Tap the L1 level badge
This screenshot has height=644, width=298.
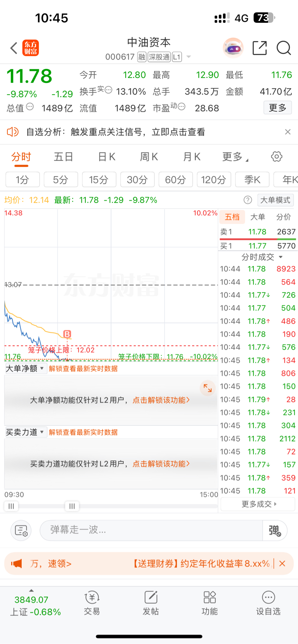(x=177, y=57)
